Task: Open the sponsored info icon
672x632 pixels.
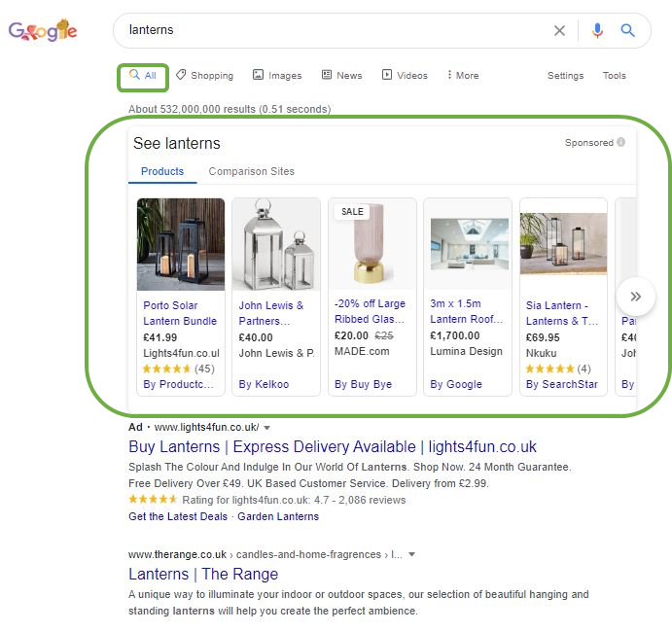Action: [x=620, y=142]
